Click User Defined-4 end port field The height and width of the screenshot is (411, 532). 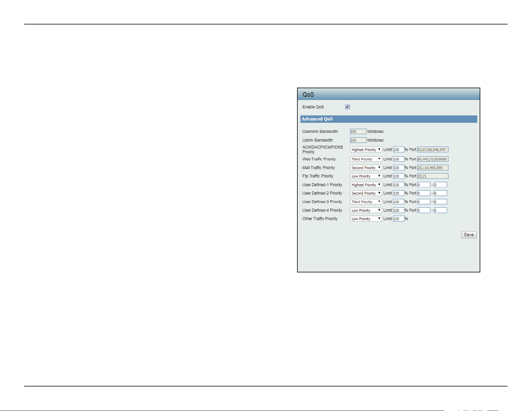[440, 210]
